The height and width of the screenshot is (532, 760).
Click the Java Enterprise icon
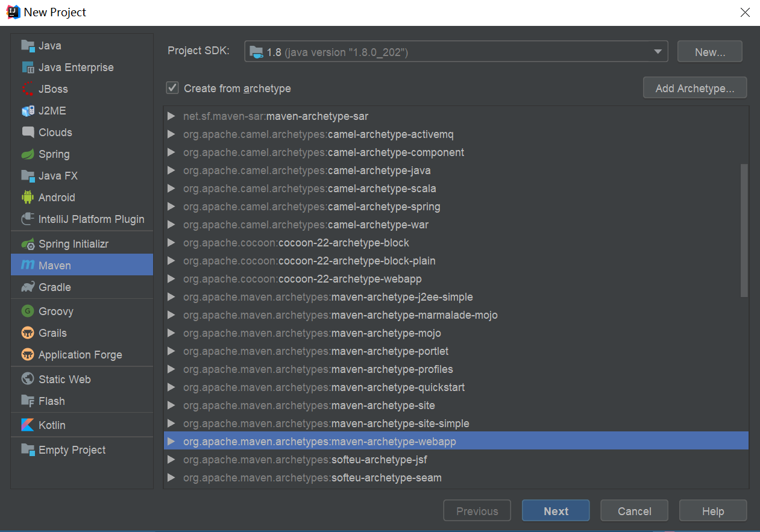coord(28,67)
